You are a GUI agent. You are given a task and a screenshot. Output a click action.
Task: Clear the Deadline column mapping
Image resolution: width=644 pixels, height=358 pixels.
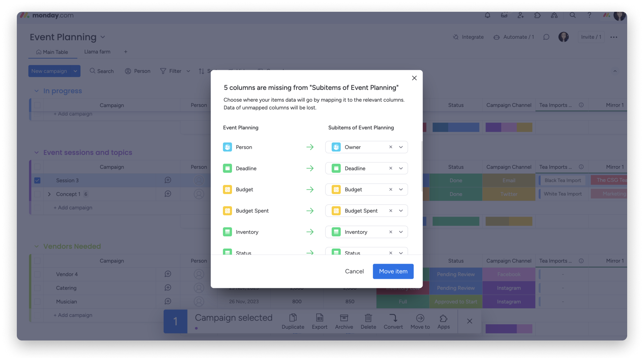point(391,168)
